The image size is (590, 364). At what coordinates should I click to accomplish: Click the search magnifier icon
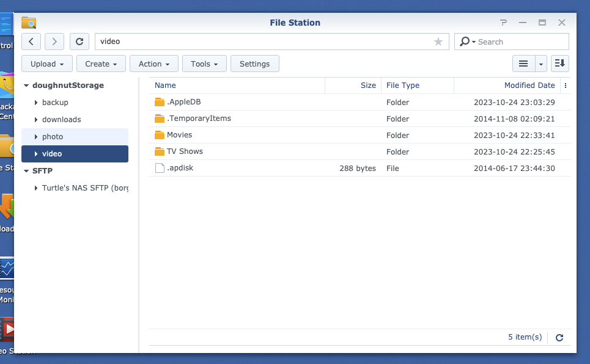click(465, 42)
